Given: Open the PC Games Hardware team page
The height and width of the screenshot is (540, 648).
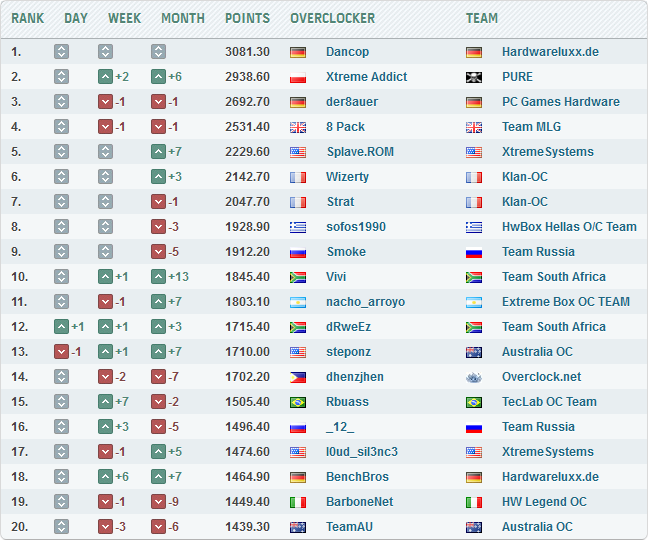Looking at the screenshot, I should pyautogui.click(x=561, y=102).
